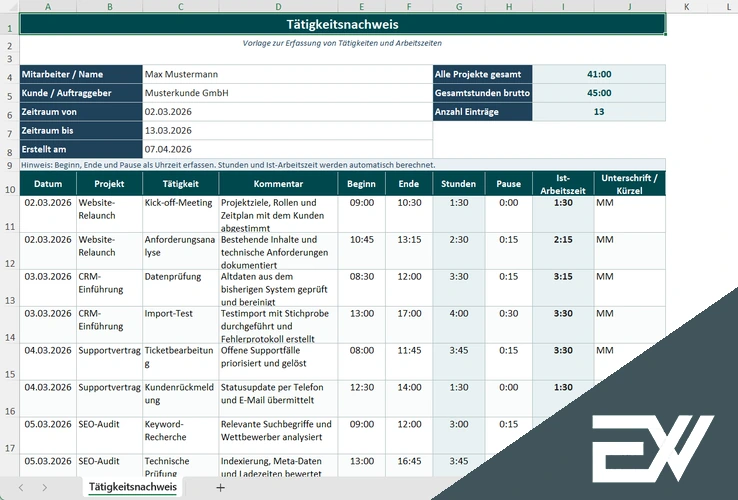
Task: Select the Datenprüfung activity cell
Action: tap(181, 288)
